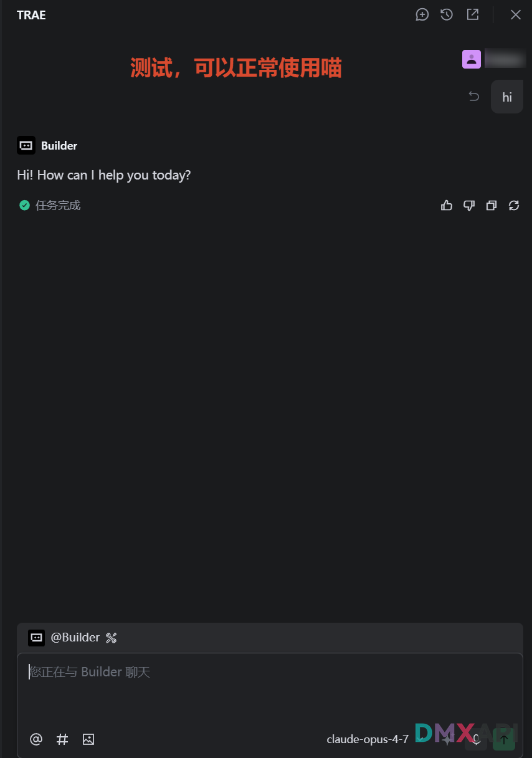This screenshot has width=532, height=758.
Task: Attach an image to the message
Action: tap(88, 739)
